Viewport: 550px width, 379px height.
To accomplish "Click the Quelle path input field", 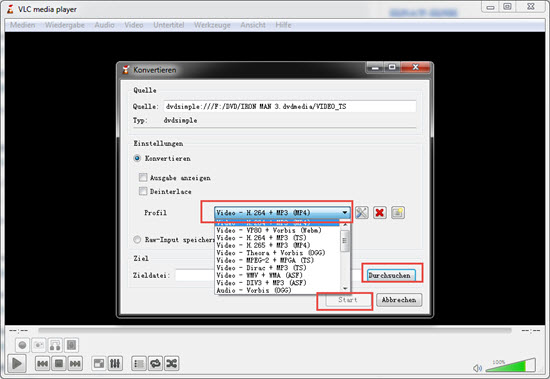I will pos(290,106).
